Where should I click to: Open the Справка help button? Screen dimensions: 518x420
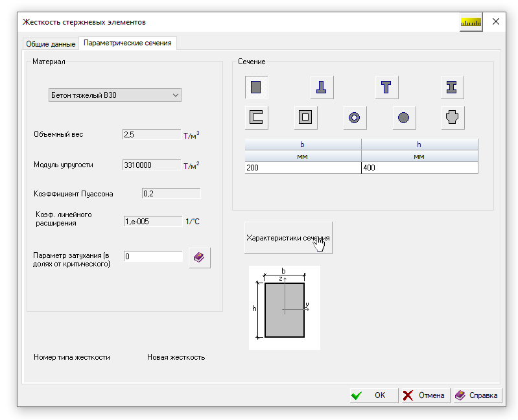coord(478,395)
